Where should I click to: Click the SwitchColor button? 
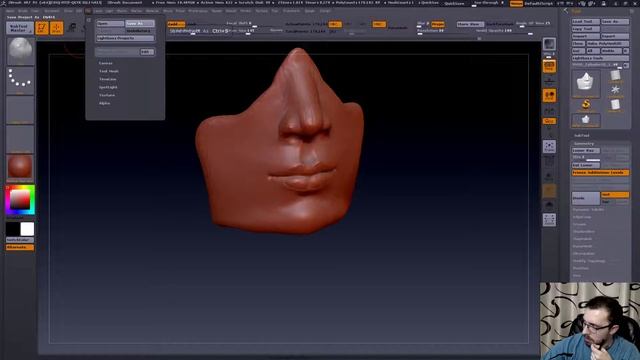(x=20, y=240)
